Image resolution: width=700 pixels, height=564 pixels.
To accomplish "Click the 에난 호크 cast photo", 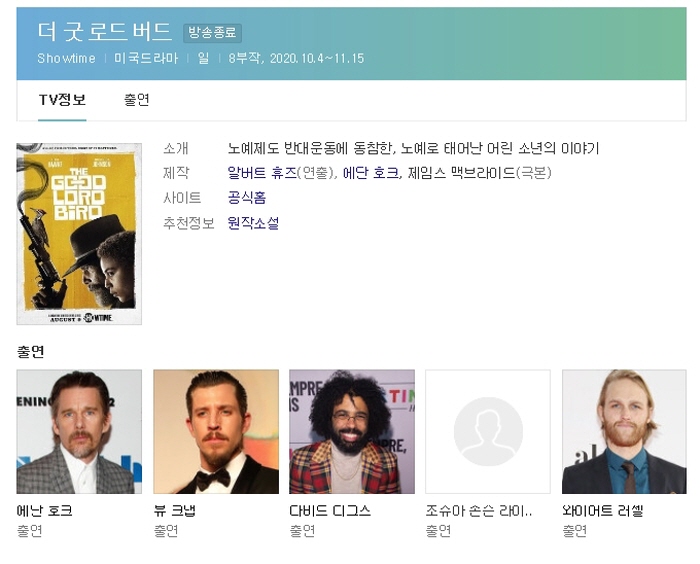I will (x=79, y=431).
